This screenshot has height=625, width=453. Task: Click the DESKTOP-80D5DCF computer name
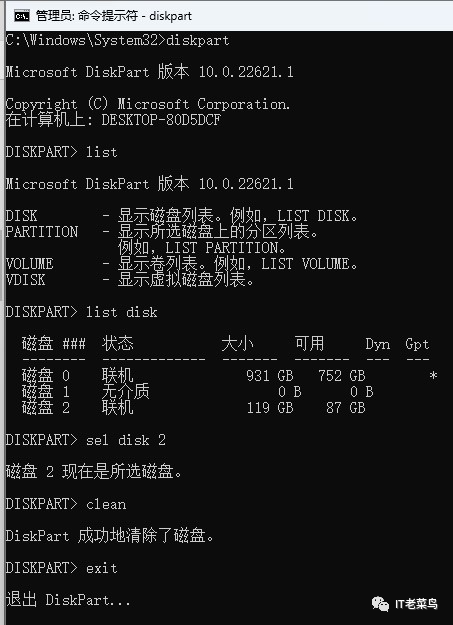click(x=161, y=120)
